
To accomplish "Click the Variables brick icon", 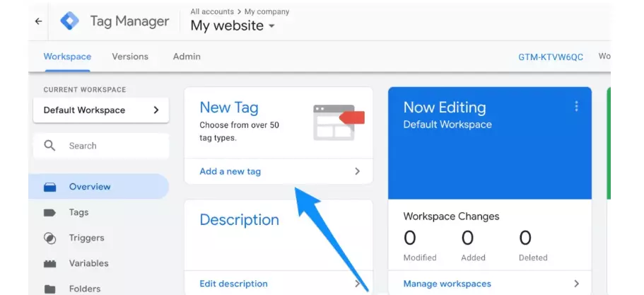I will [49, 264].
